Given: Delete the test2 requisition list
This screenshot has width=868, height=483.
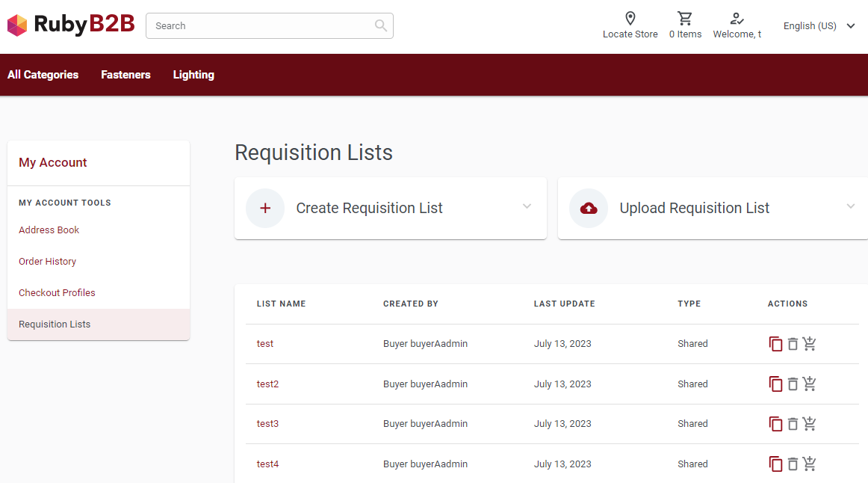Looking at the screenshot, I should pos(793,384).
